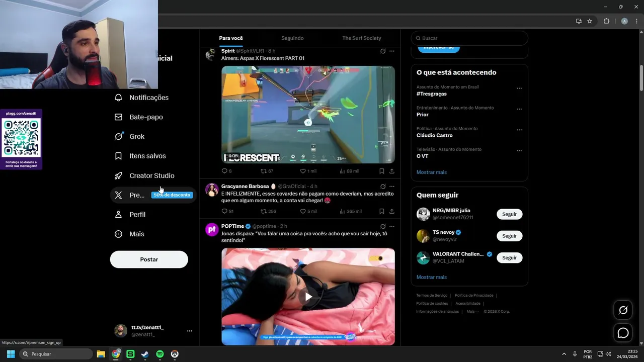
Task: Click Grok icon on Gracyanne Barbosa post
Action: tap(383, 187)
